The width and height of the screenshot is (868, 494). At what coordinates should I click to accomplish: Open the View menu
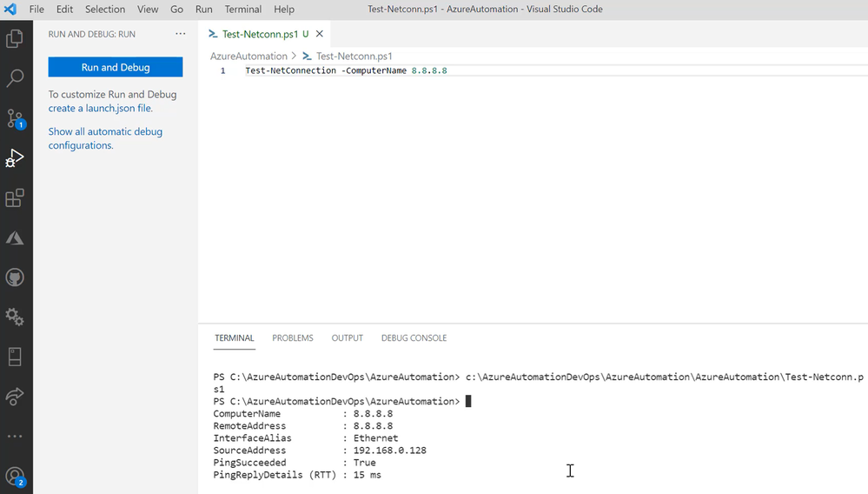148,9
